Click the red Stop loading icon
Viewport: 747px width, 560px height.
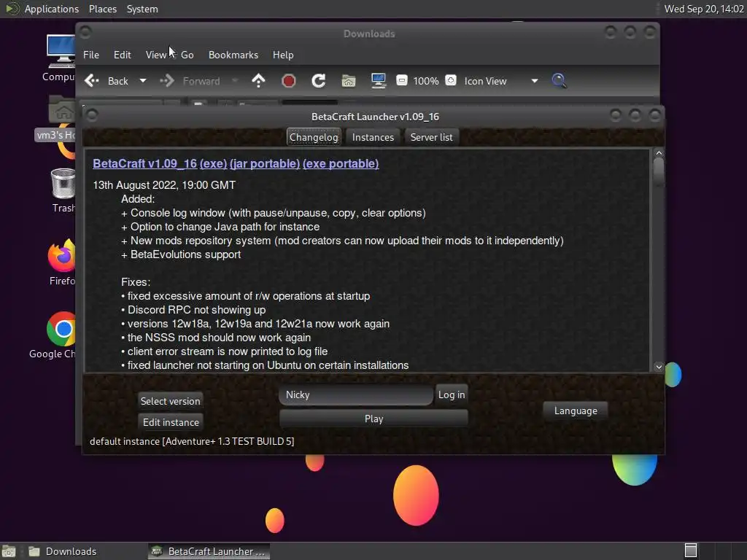point(288,81)
